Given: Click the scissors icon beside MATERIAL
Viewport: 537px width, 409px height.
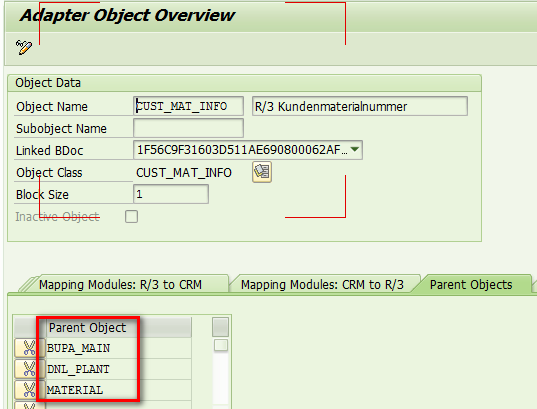Looking at the screenshot, I should [29, 390].
